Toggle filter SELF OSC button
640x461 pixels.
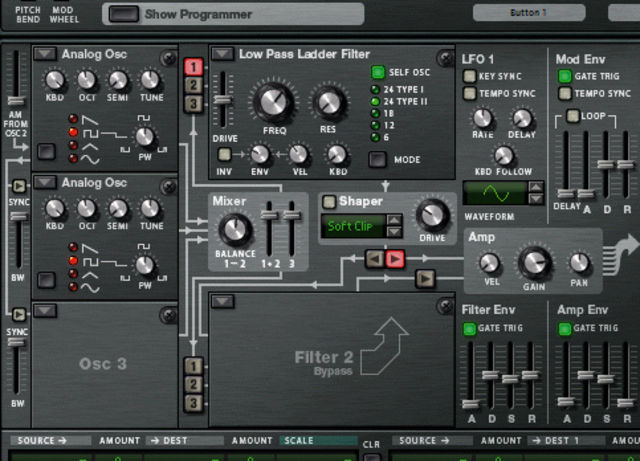click(378, 72)
